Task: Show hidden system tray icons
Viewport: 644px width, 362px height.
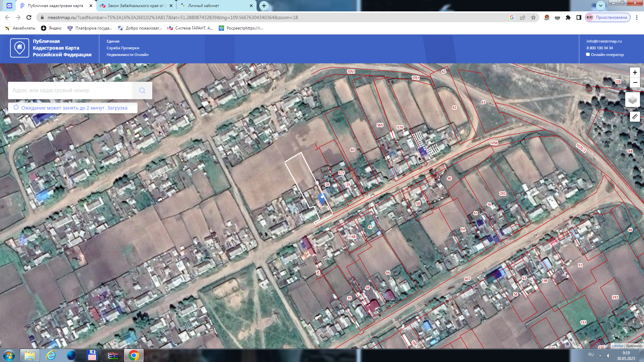Action: (600, 355)
